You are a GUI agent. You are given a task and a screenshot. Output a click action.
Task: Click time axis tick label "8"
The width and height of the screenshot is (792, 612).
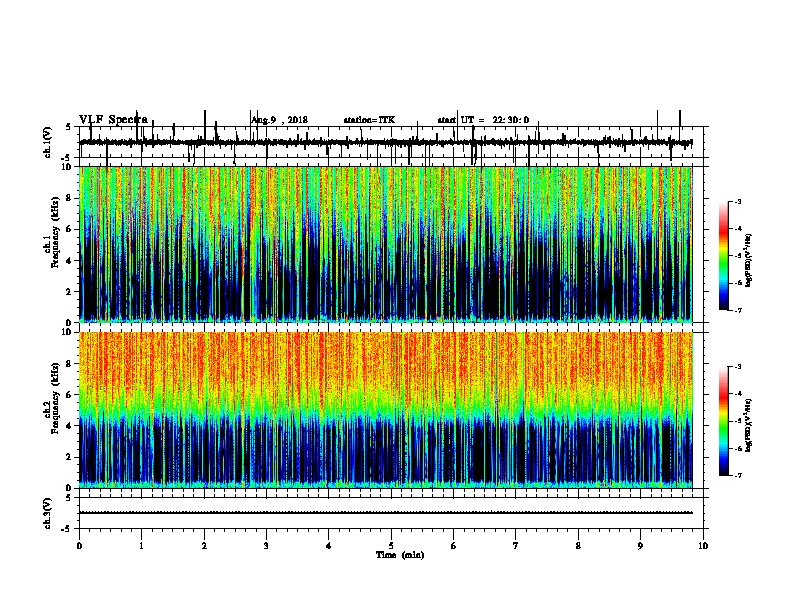(578, 546)
